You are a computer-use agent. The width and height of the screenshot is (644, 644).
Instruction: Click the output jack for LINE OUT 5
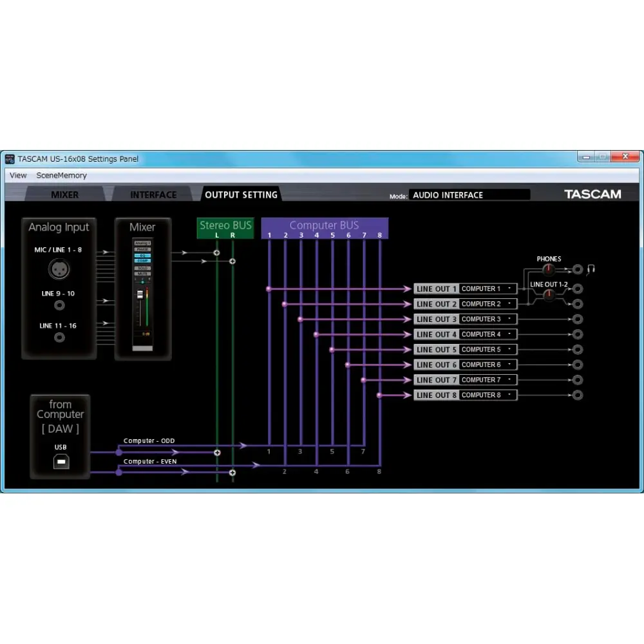coord(578,350)
